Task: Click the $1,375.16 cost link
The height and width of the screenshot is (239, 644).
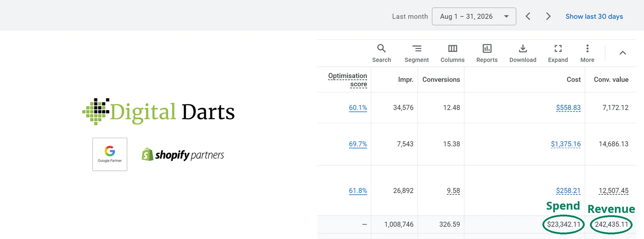Action: click(x=565, y=144)
